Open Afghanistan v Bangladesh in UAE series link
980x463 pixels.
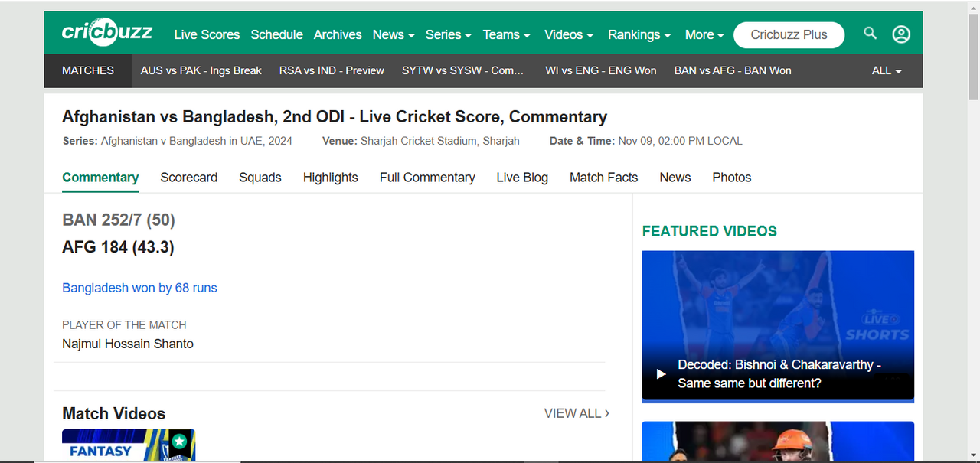pyautogui.click(x=197, y=141)
